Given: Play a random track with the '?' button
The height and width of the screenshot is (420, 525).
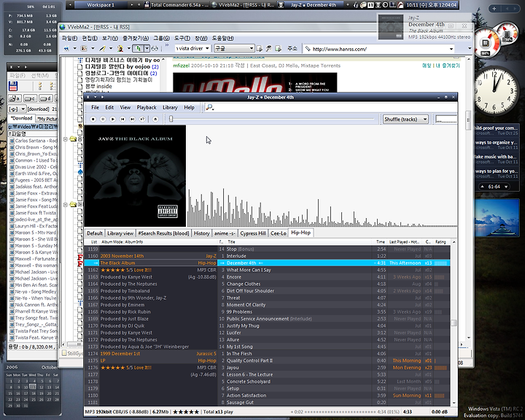Looking at the screenshot, I should coord(142,119).
